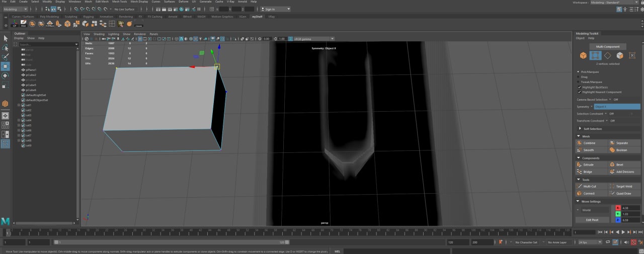Open Transform Constraint dropdown

[x=607, y=121]
